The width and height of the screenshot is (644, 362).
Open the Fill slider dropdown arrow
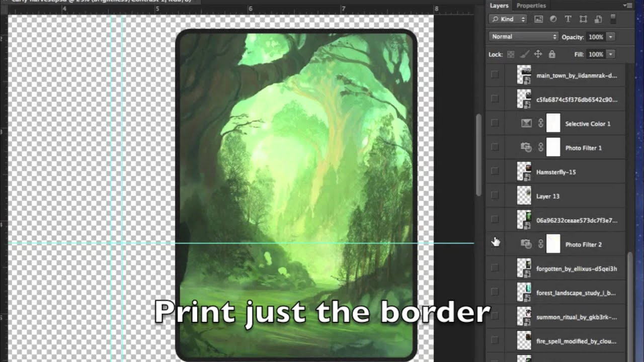[611, 54]
